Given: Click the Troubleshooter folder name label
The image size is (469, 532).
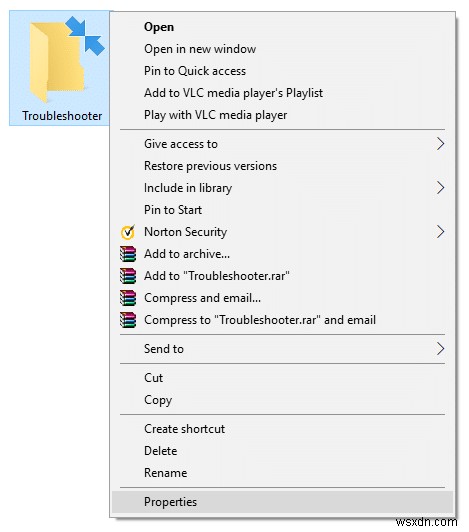Looking at the screenshot, I should [x=62, y=116].
